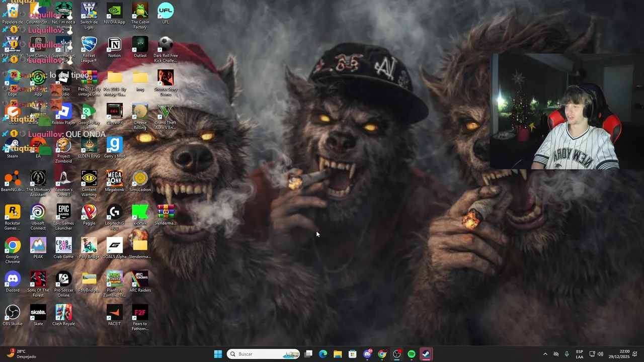Select the Discord desktop shortcut
Image resolution: width=644 pixels, height=362 pixels.
tap(13, 282)
